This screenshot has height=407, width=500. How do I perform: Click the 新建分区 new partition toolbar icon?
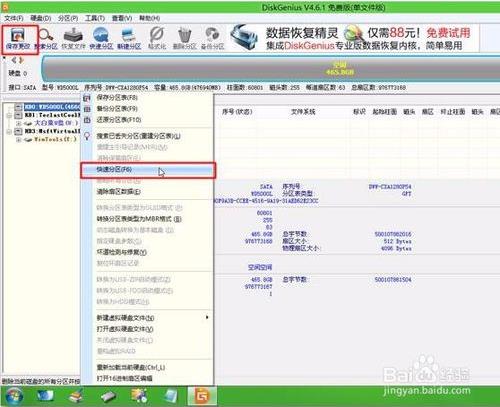pyautogui.click(x=129, y=39)
